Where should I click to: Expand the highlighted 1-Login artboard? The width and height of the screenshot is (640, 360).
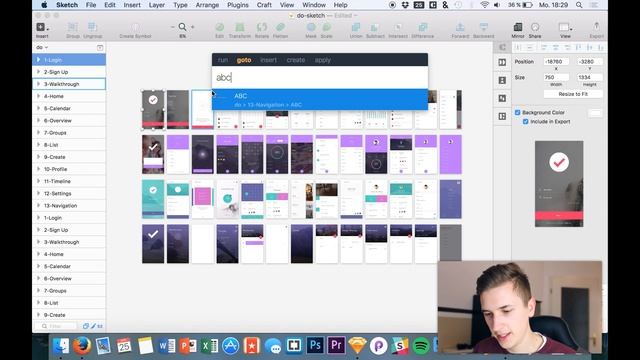(x=38, y=60)
